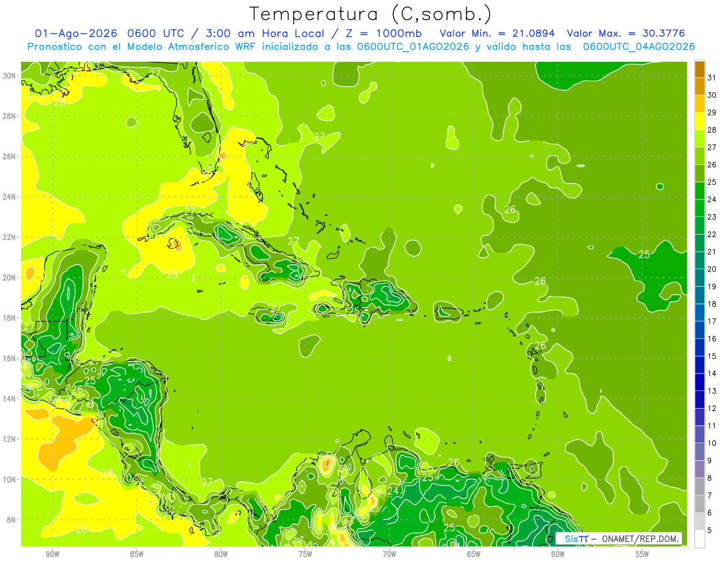Click the color scale label "23"
This screenshot has width=728, height=562.
point(712,216)
